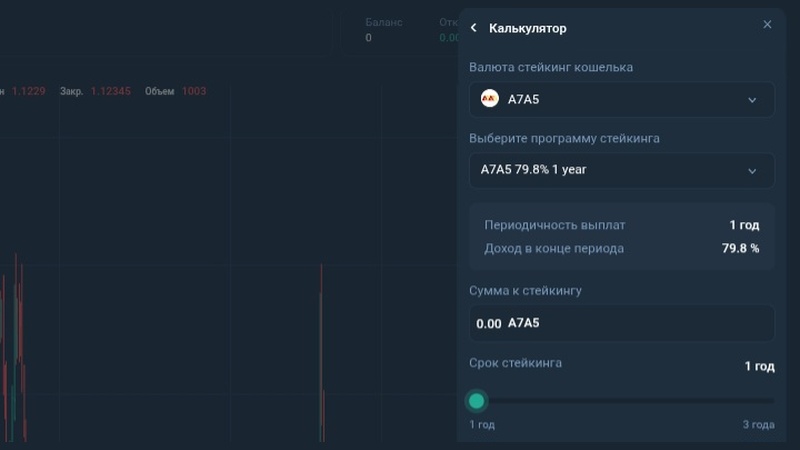
Task: Expand the staking wallet currency chevron
Action: (752, 100)
